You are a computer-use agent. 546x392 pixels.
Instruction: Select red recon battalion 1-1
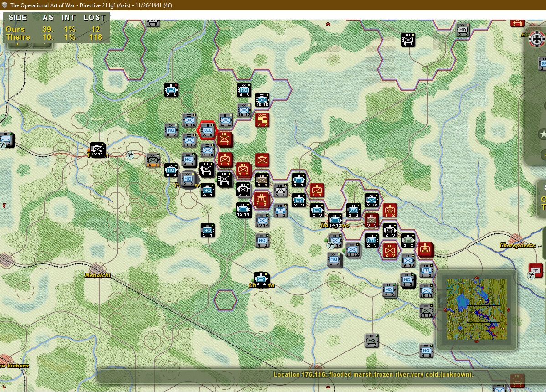(x=317, y=191)
